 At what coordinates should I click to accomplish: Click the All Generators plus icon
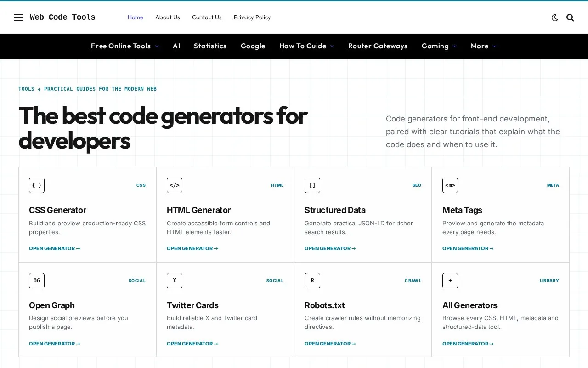coord(450,281)
